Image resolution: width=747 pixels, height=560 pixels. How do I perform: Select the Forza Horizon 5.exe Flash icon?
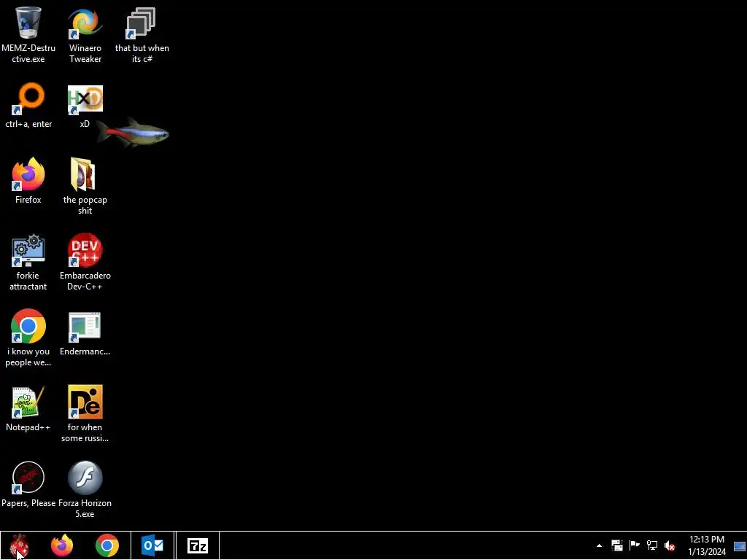click(85, 477)
